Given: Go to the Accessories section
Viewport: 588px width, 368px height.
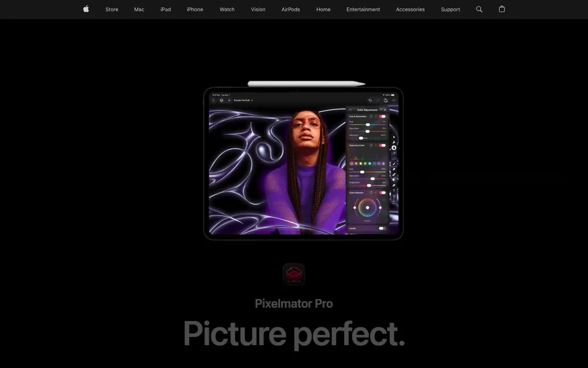Looking at the screenshot, I should [410, 10].
